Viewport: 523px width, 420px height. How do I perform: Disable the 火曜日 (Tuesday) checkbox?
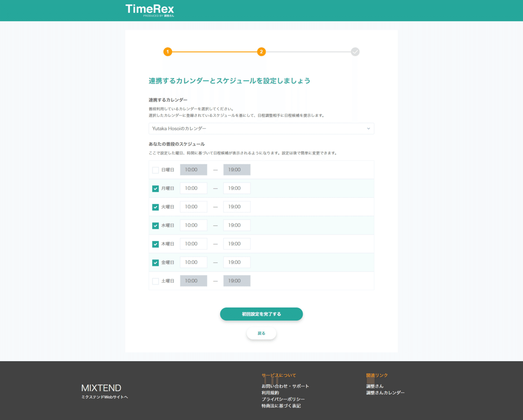[155, 207]
